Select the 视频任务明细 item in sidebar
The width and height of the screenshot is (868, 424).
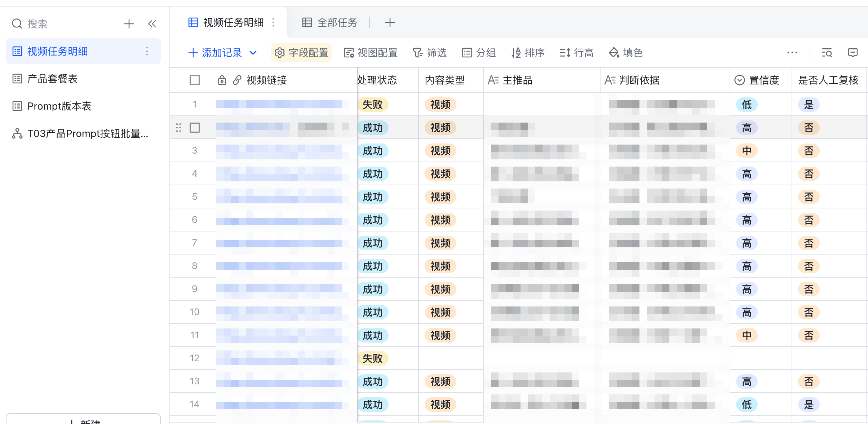coord(83,51)
